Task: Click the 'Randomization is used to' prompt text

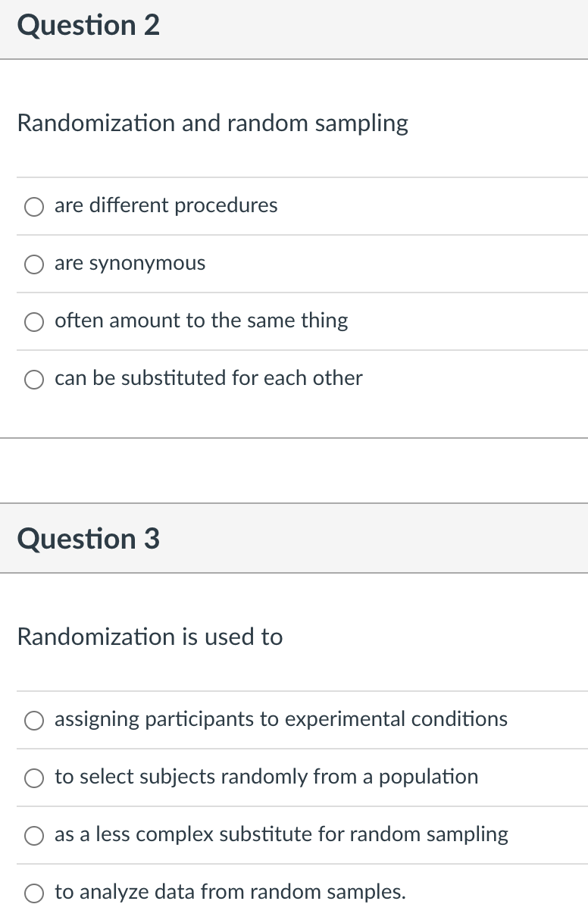Action: click(149, 637)
